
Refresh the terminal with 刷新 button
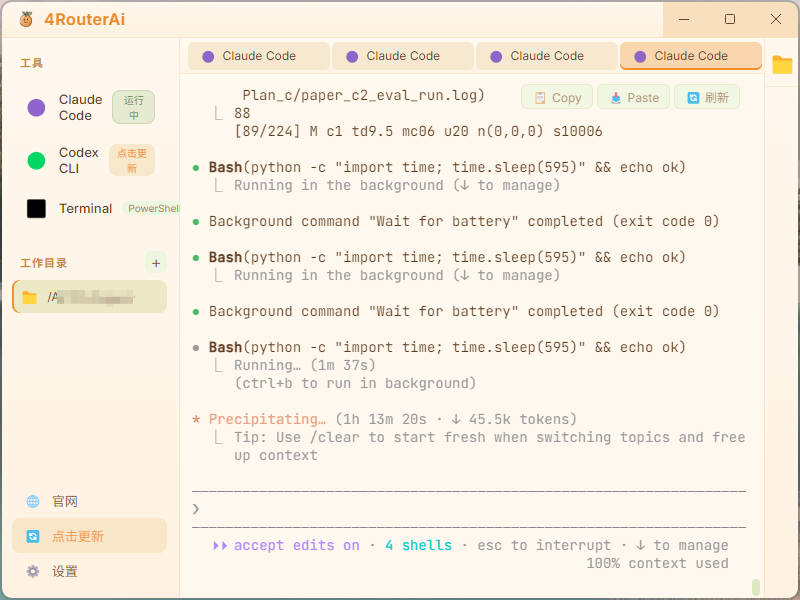pos(707,97)
